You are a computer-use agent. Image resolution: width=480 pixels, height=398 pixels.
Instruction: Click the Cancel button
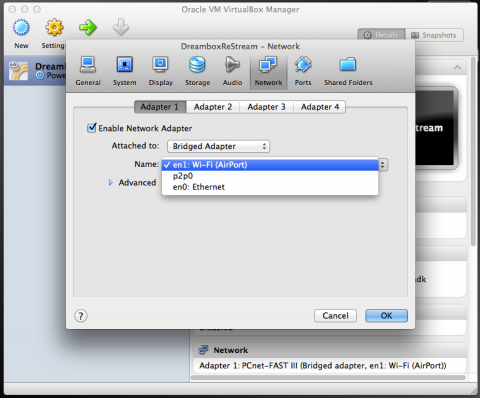coord(335,316)
